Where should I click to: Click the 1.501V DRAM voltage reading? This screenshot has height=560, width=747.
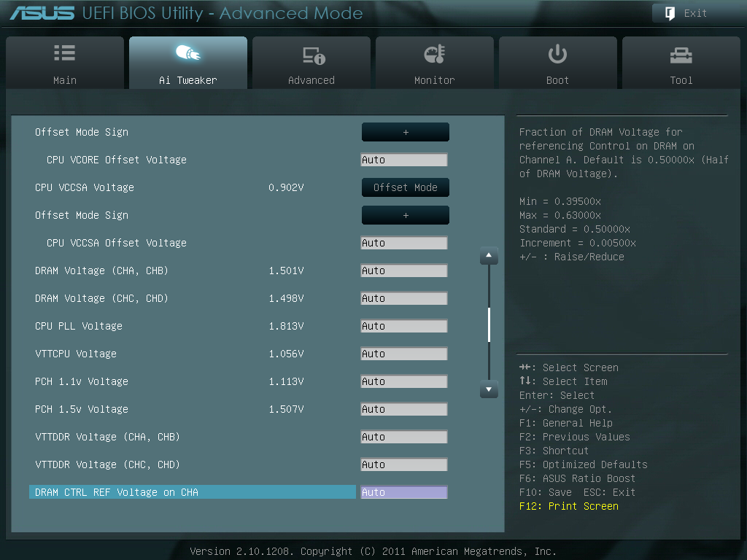coord(286,271)
